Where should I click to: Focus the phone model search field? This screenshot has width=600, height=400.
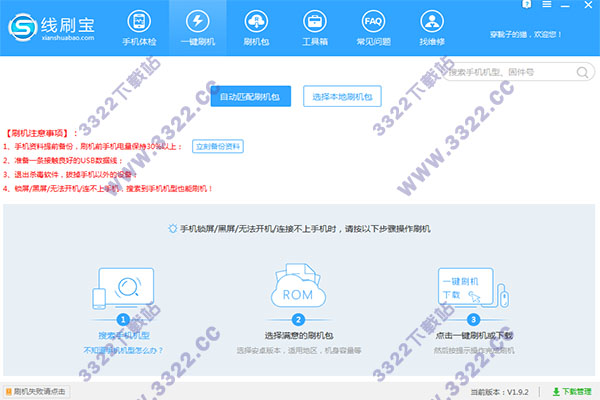(517, 72)
